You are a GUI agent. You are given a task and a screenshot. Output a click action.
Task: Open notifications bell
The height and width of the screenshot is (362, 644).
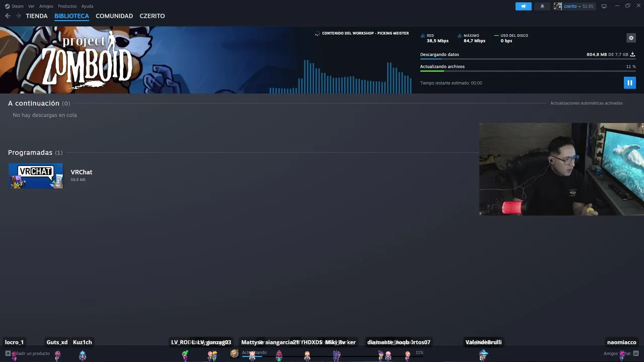coord(542,6)
